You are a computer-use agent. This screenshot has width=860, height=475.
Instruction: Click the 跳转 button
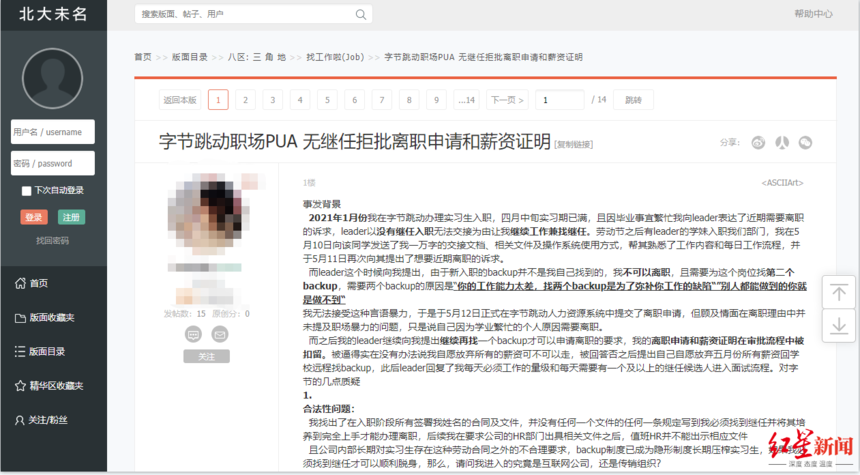(x=633, y=100)
